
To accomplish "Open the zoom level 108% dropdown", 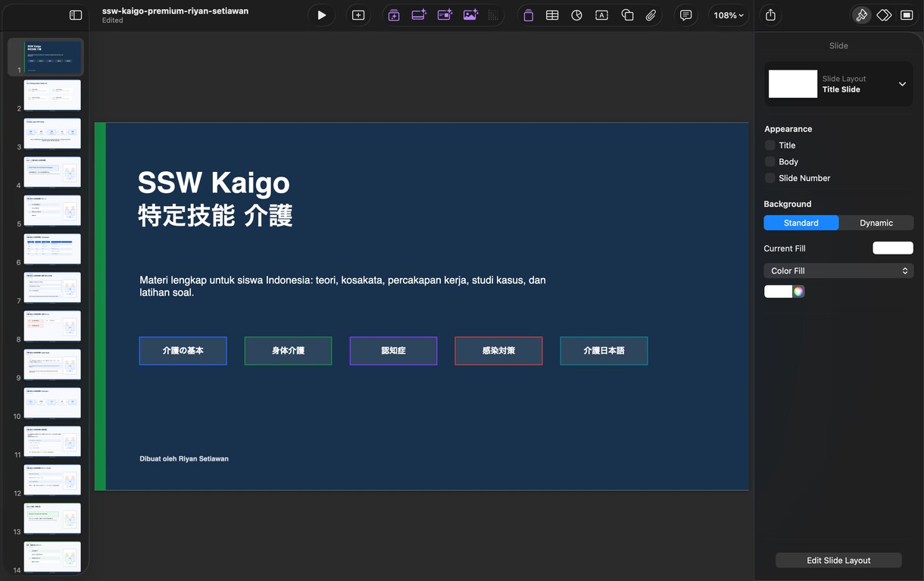I will tap(729, 15).
